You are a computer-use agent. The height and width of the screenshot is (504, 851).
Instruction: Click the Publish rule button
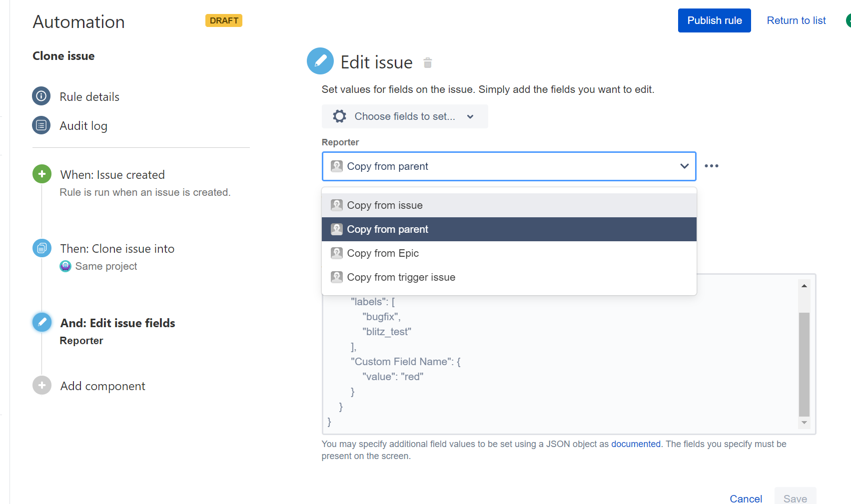pos(715,20)
